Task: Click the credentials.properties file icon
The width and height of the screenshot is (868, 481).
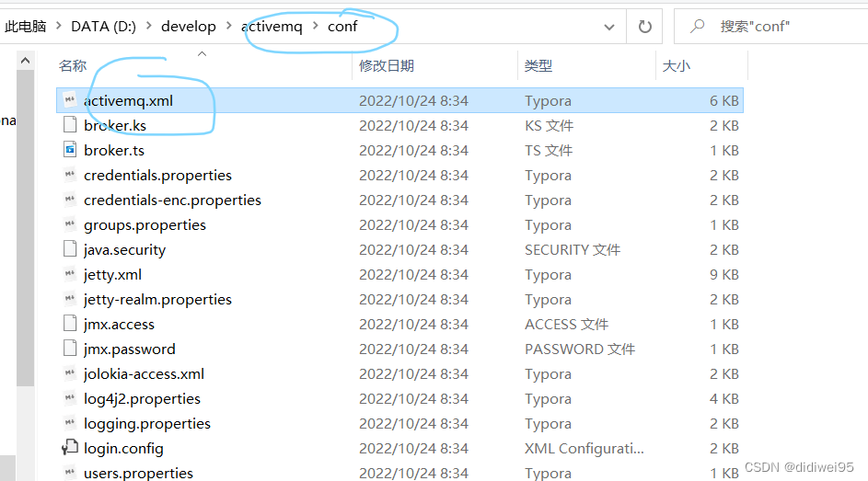Action: click(70, 175)
